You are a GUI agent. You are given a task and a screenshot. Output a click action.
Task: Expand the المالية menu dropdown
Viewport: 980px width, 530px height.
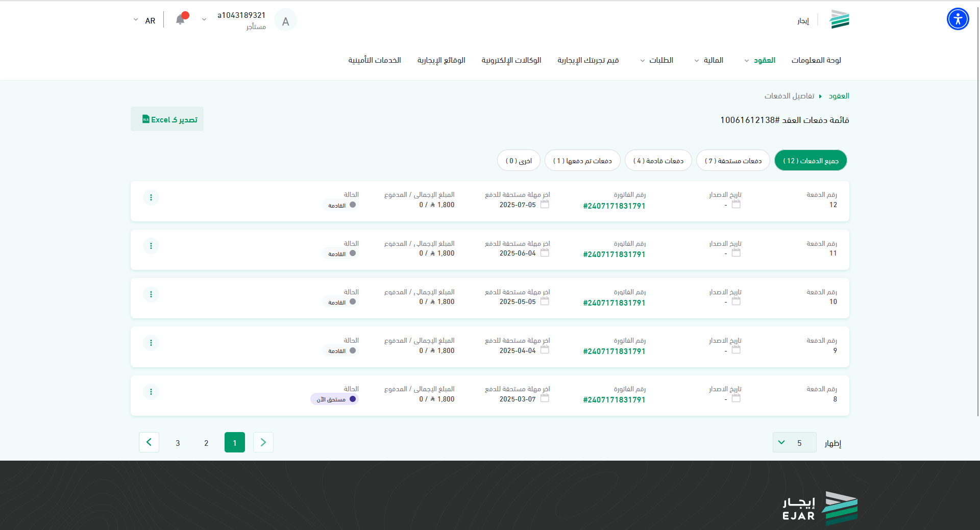click(709, 60)
